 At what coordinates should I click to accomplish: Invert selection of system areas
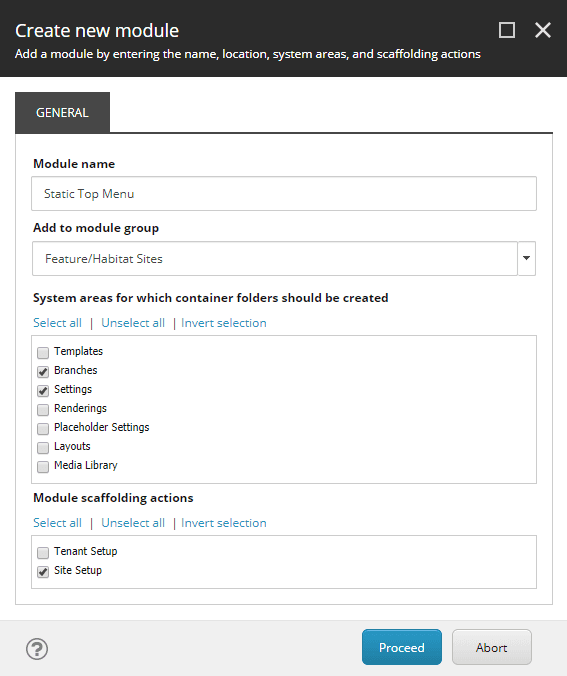(224, 323)
